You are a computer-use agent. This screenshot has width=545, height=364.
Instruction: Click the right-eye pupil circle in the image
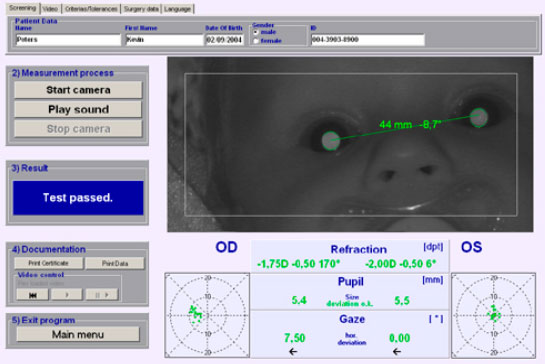tap(331, 141)
